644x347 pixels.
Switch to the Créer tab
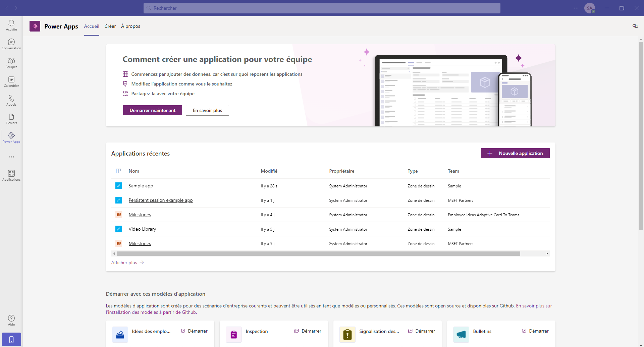(x=110, y=26)
